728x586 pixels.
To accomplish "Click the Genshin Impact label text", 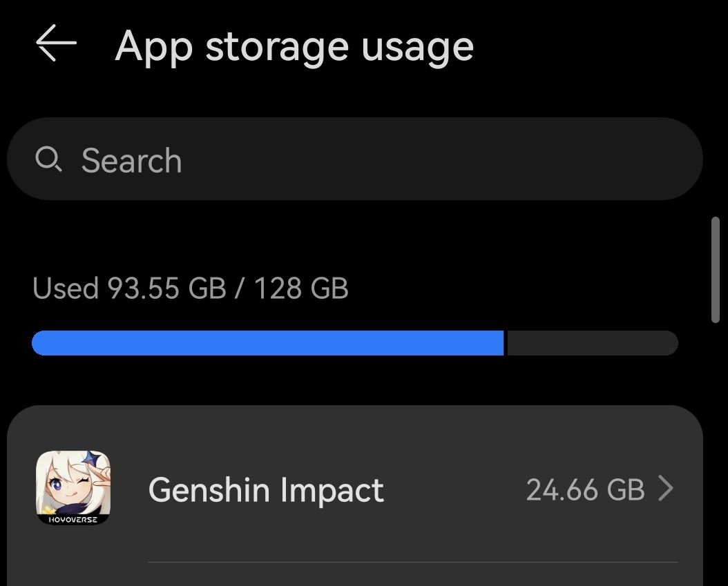I will 265,489.
